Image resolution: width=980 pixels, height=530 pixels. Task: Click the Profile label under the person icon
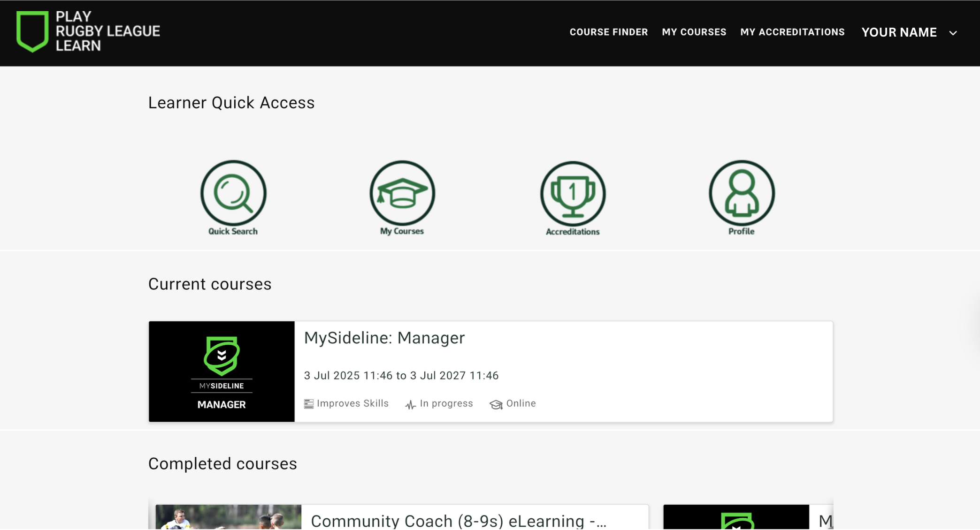tap(741, 231)
